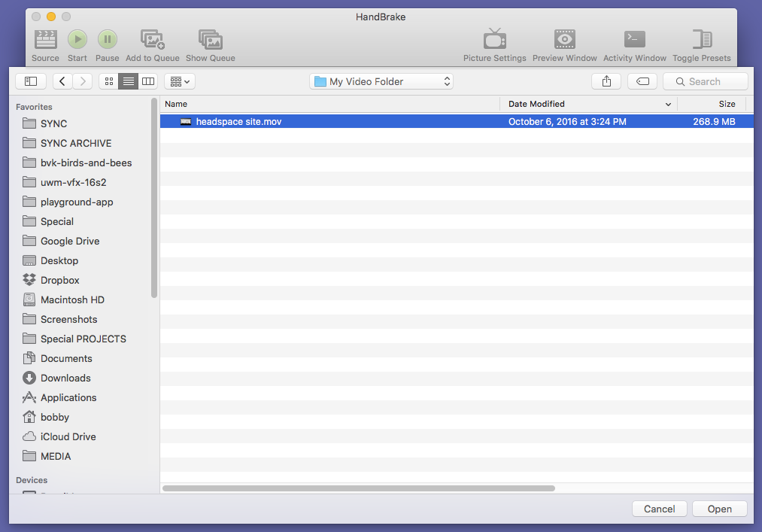Click the Desktop icon in sidebar
This screenshot has width=762, height=532.
29,260
